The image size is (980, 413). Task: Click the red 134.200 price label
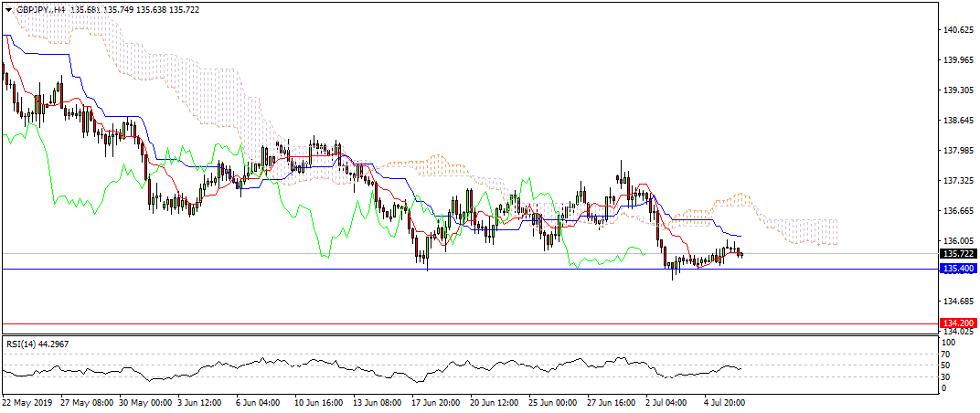(x=959, y=323)
